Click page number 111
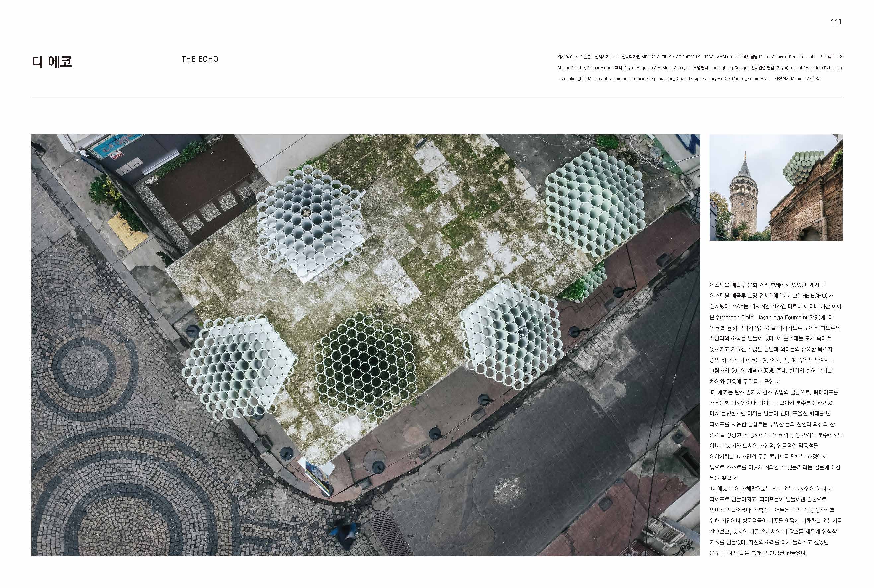 coord(836,22)
